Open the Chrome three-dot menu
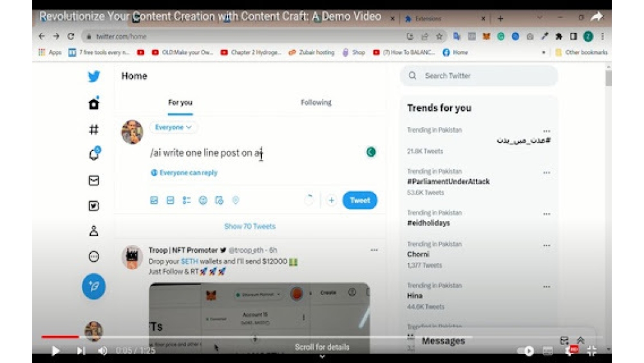Image resolution: width=644 pixels, height=363 pixels. (603, 36)
